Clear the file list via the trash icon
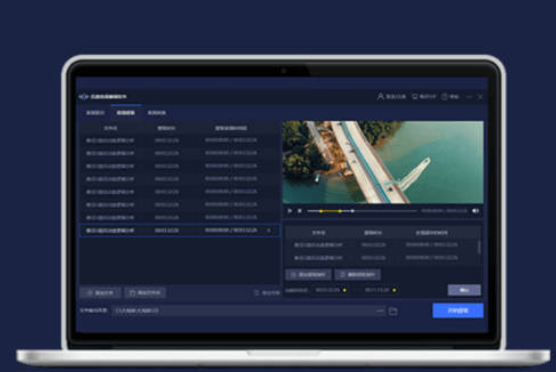This screenshot has height=372, width=556. coord(257,293)
